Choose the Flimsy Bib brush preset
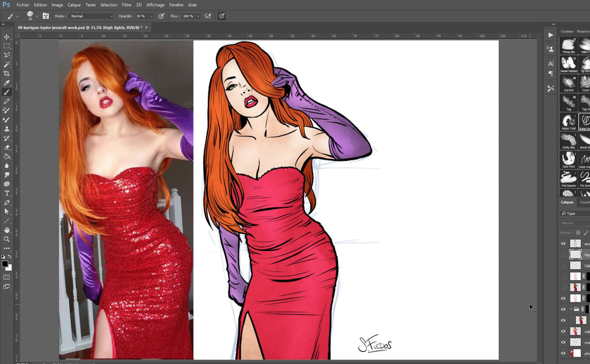590x364 pixels. pyautogui.click(x=569, y=46)
